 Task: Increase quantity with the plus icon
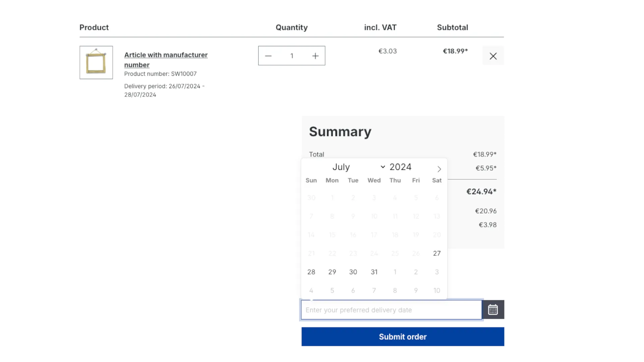[x=315, y=56]
